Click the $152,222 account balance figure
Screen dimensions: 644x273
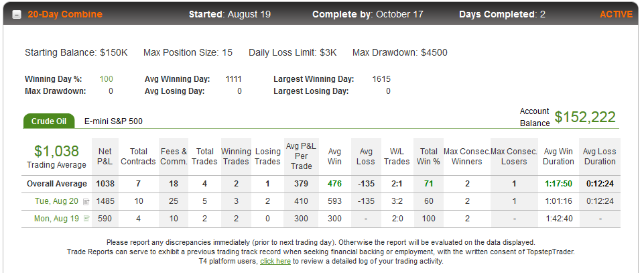(x=585, y=117)
